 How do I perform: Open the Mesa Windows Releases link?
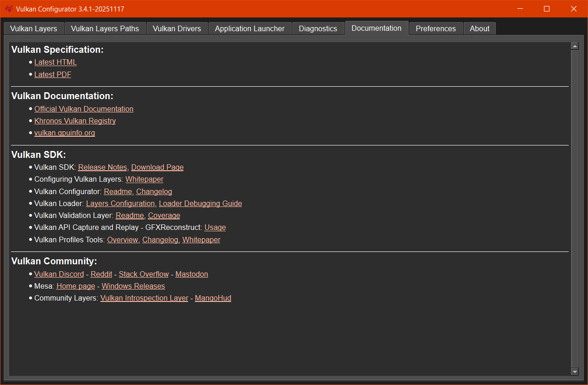133,286
